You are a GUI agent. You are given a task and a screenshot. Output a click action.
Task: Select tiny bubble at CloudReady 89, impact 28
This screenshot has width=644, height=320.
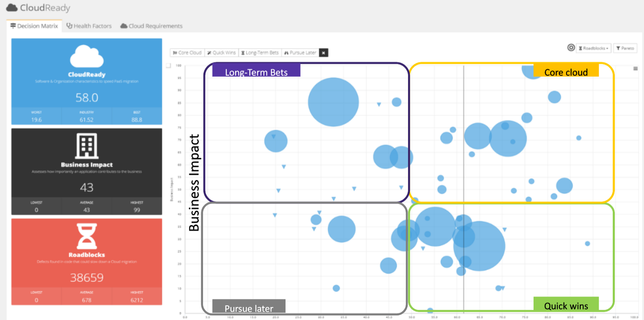coord(587,244)
